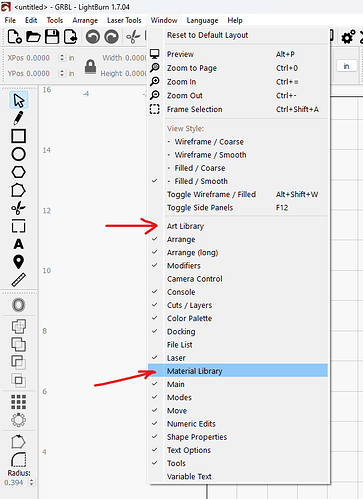Screen dimensions: 363x499
Task: Adjust the Radius value stepper
Action: [x=31, y=482]
